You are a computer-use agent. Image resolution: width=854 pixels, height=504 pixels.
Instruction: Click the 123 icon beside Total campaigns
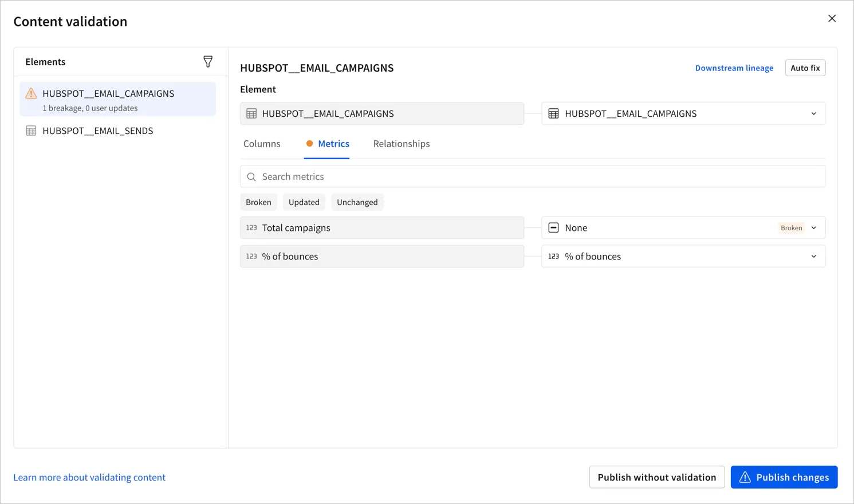(251, 227)
